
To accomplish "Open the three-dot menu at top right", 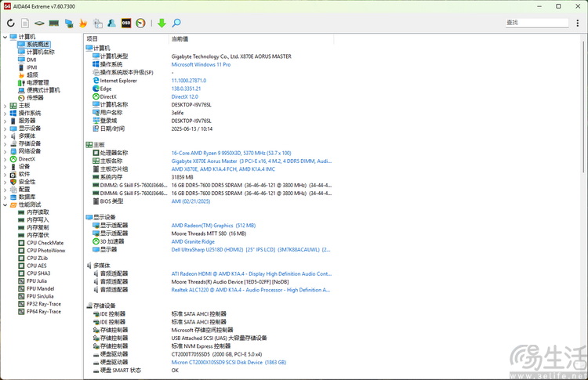I will (578, 23).
